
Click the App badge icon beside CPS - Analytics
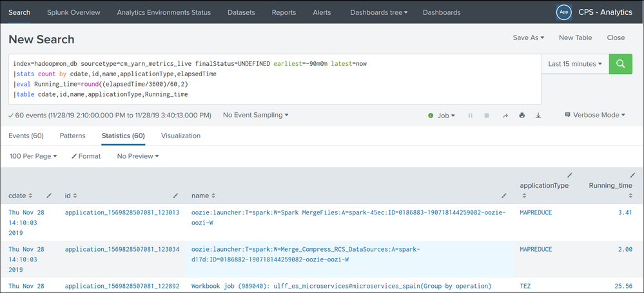click(564, 12)
